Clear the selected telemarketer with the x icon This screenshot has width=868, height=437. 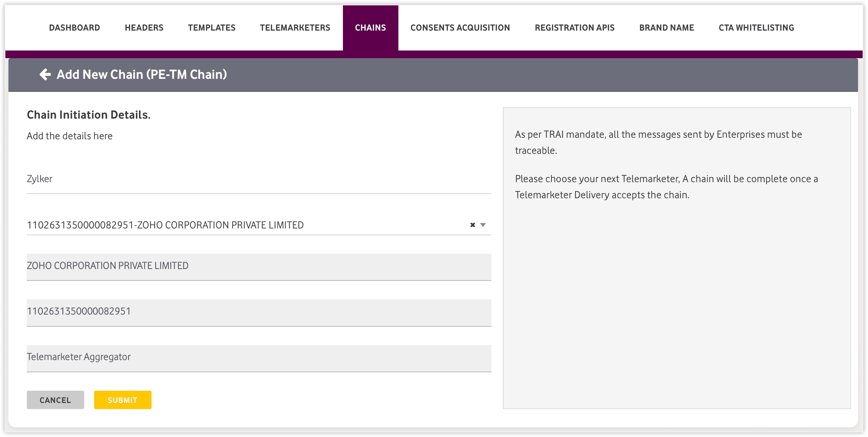(x=473, y=225)
